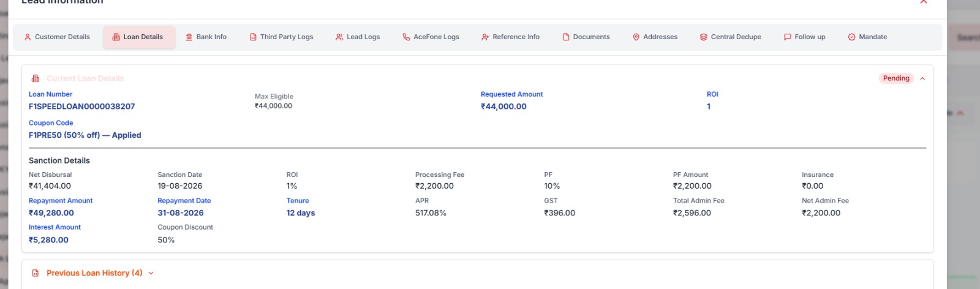Click the map pin icon beside Addresses
This screenshot has width=980, height=289.
tap(636, 37)
